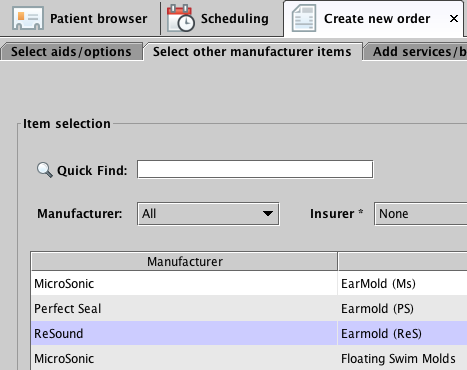
Task: Select the ReSound manufacturer cell
Action: (x=184, y=334)
